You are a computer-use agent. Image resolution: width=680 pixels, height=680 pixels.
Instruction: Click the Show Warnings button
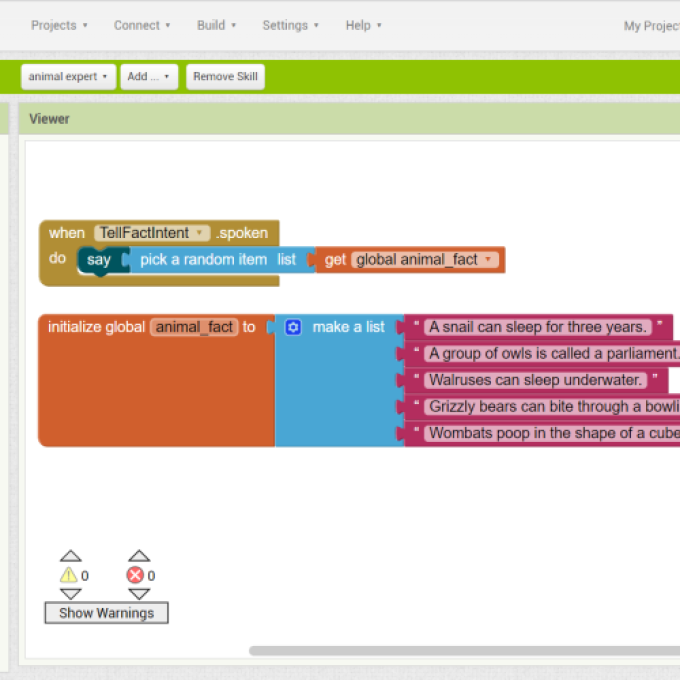pos(106,613)
